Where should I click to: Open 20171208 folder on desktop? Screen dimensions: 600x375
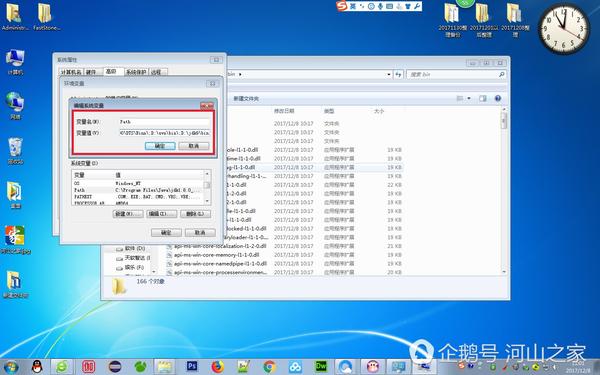pos(515,20)
